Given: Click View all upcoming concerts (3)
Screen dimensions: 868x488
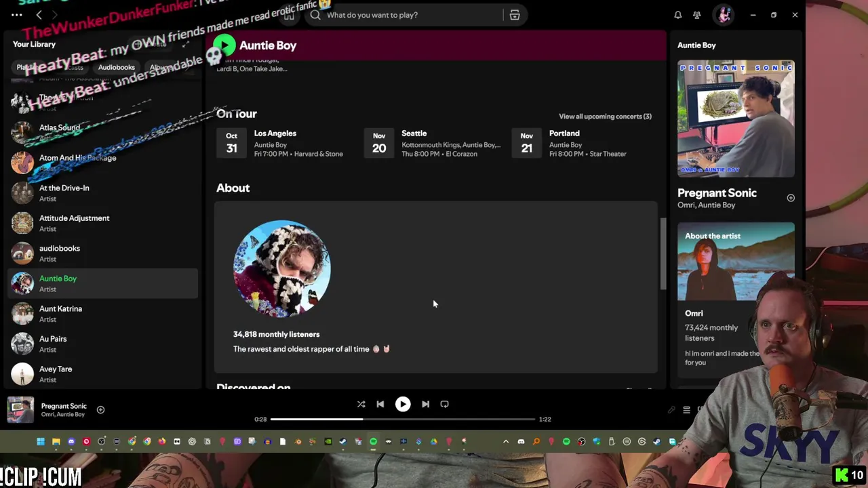Looking at the screenshot, I should coord(605,117).
